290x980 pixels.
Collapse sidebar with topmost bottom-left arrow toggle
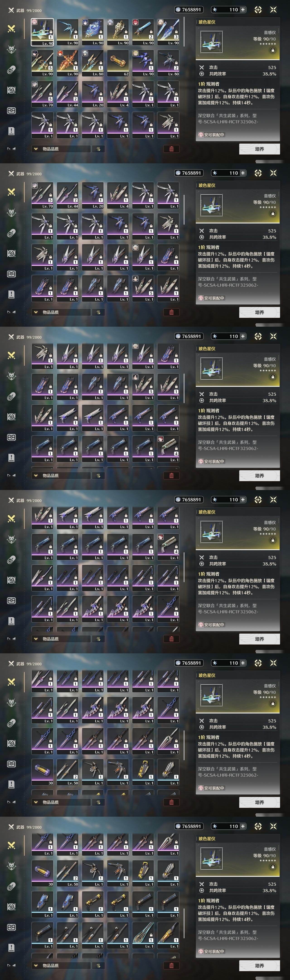[x=11, y=149]
